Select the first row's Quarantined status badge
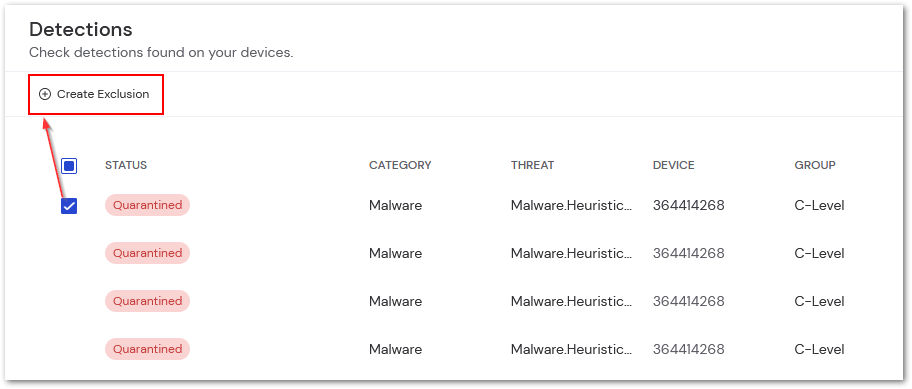The height and width of the screenshot is (389, 912). coord(147,205)
